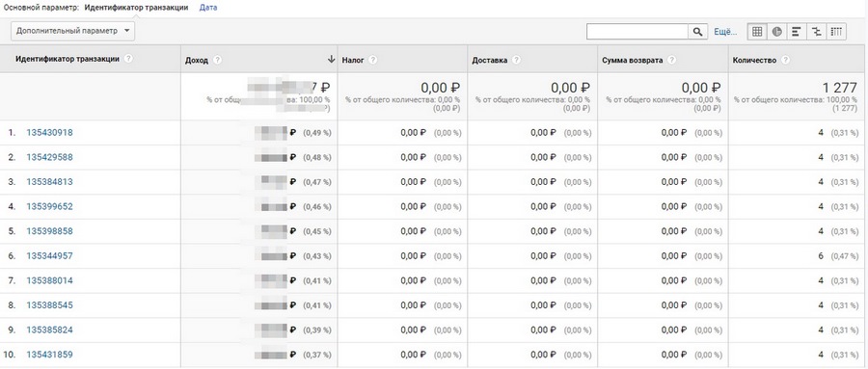868x369 pixels.
Task: Select quantity 6 in row 135344957
Action: coord(821,256)
